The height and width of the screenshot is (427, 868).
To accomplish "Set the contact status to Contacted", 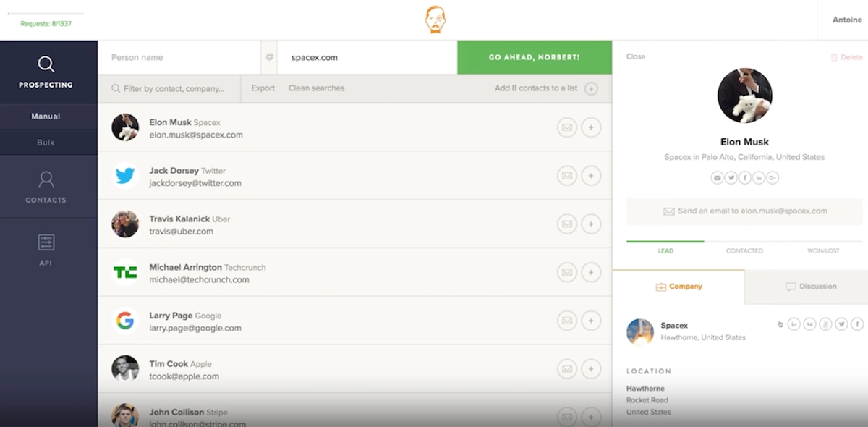I will point(744,250).
